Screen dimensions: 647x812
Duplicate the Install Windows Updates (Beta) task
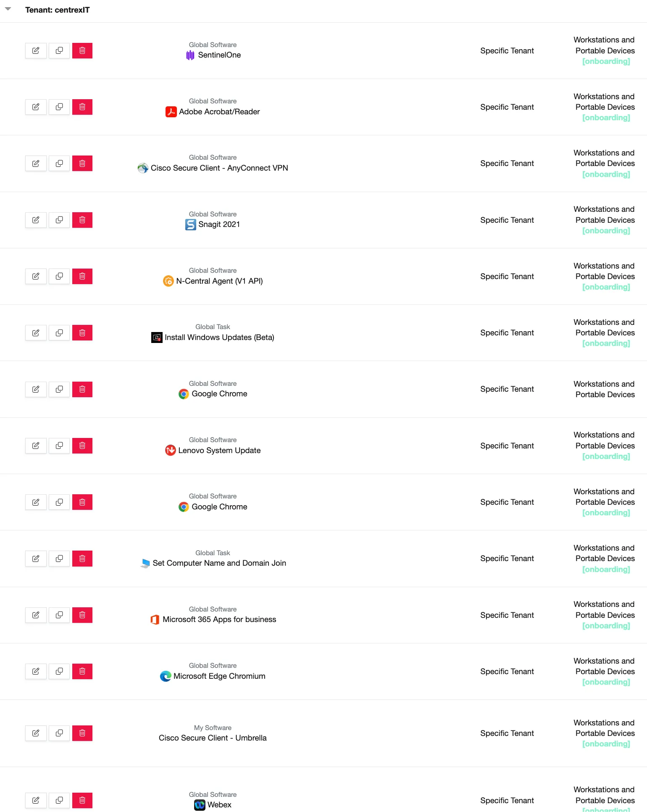coord(59,332)
